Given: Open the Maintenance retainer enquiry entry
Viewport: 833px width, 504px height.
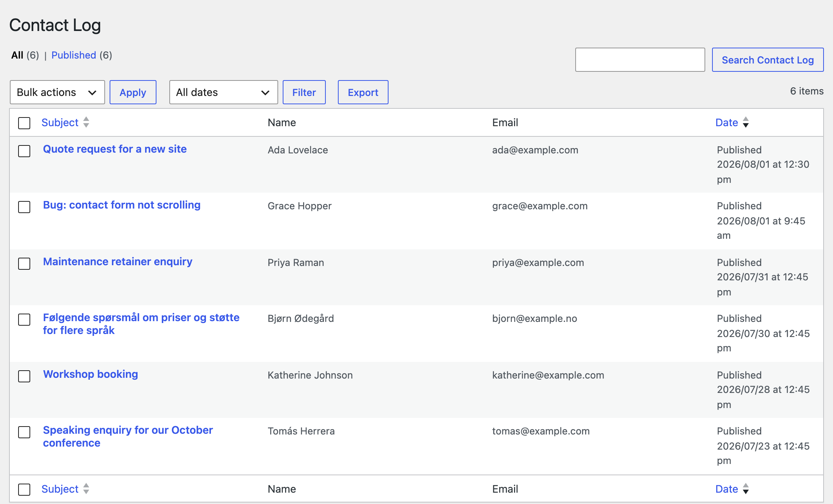Looking at the screenshot, I should [x=118, y=261].
